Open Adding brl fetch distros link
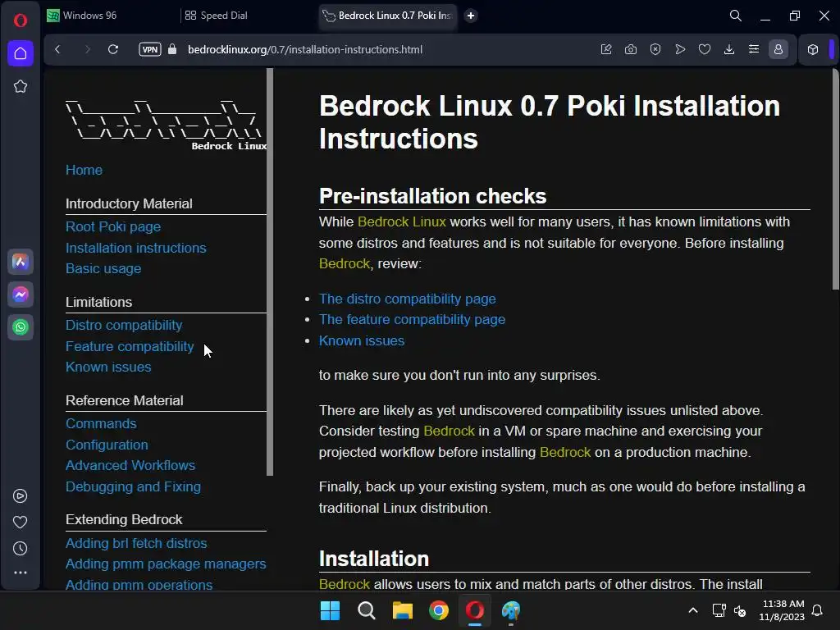This screenshot has height=630, width=840. pos(136,543)
